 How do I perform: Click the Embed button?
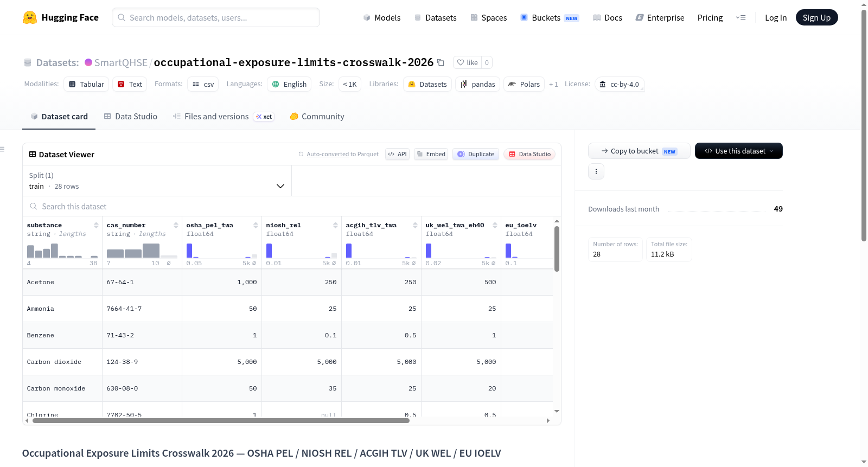[431, 154]
